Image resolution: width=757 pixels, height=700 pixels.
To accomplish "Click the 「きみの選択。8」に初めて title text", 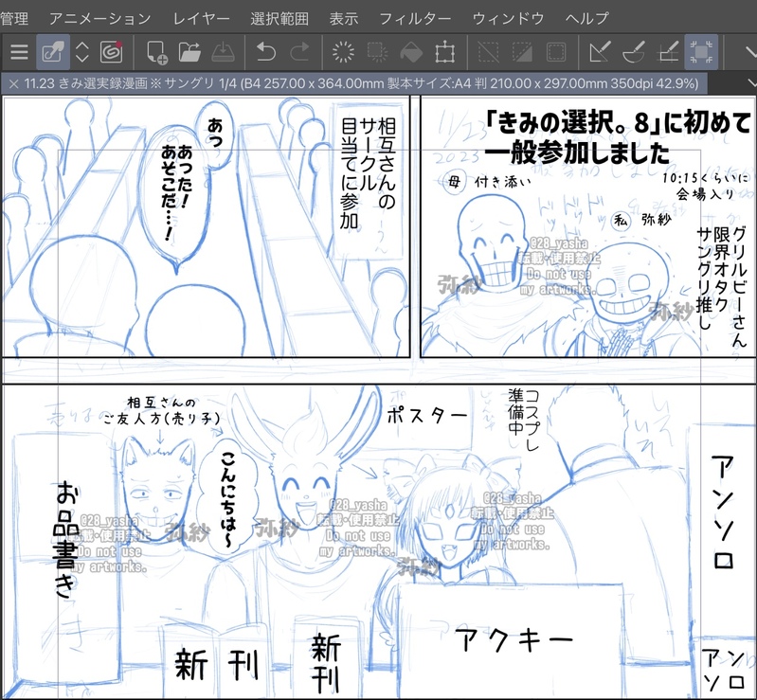I will coord(619,122).
